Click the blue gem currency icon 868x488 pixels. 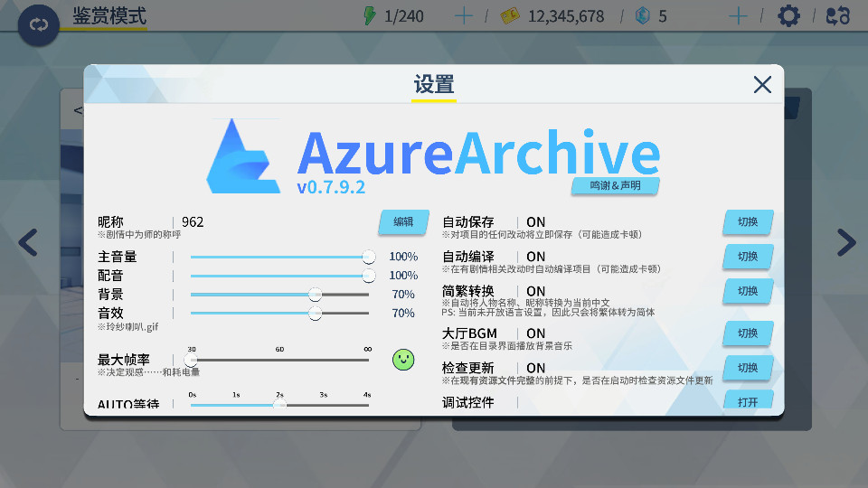click(x=642, y=15)
